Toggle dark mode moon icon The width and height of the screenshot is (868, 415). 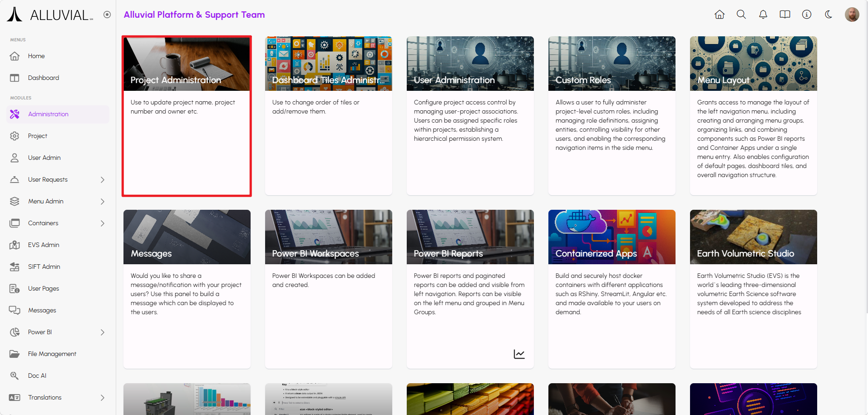coord(829,15)
